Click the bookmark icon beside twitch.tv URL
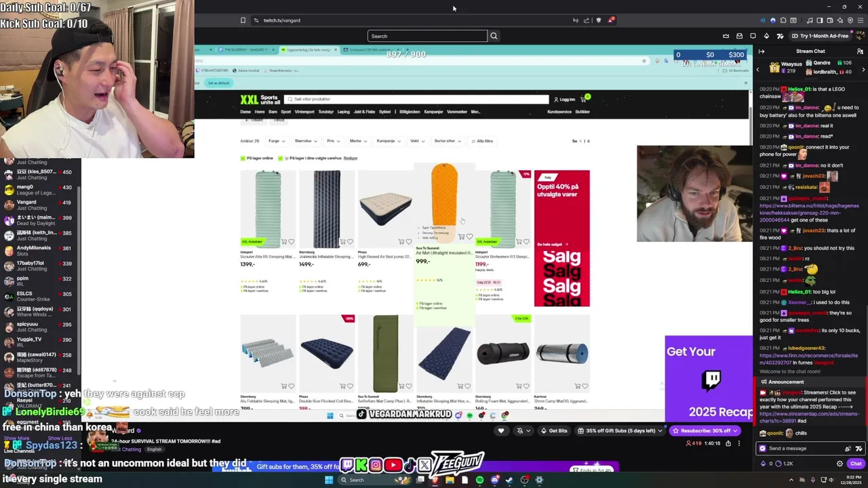 click(x=243, y=20)
